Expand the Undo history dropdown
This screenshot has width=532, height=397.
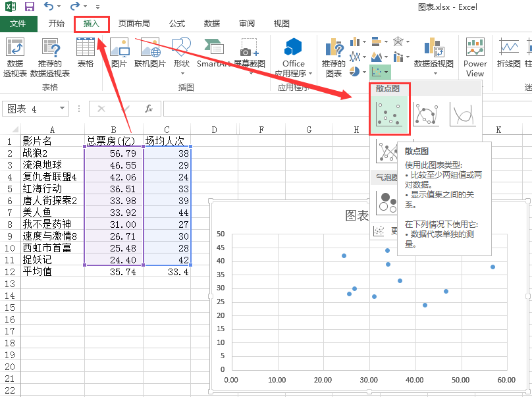coord(59,6)
